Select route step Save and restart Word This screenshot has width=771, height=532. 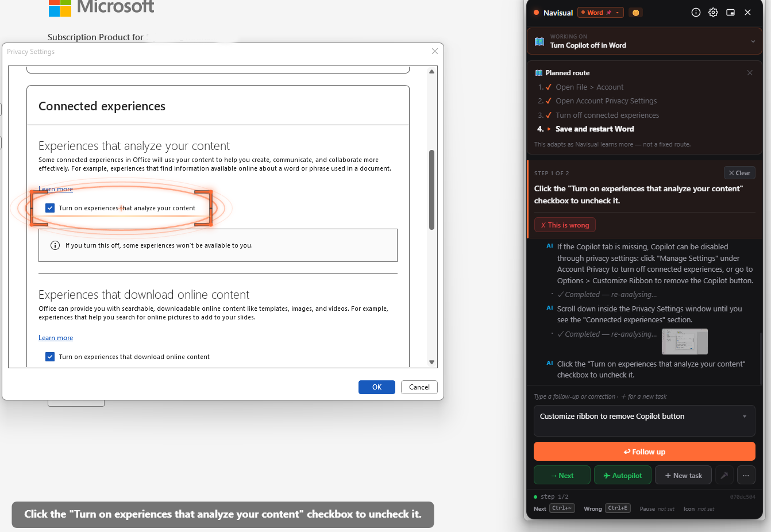click(x=595, y=129)
